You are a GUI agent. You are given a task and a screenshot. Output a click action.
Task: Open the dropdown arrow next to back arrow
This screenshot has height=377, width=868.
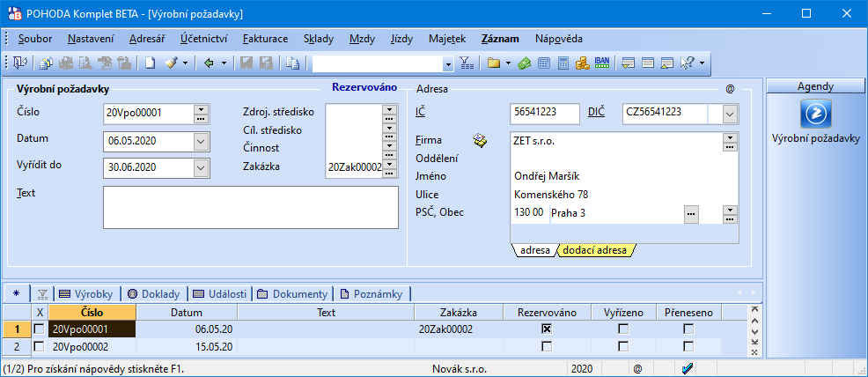point(224,63)
